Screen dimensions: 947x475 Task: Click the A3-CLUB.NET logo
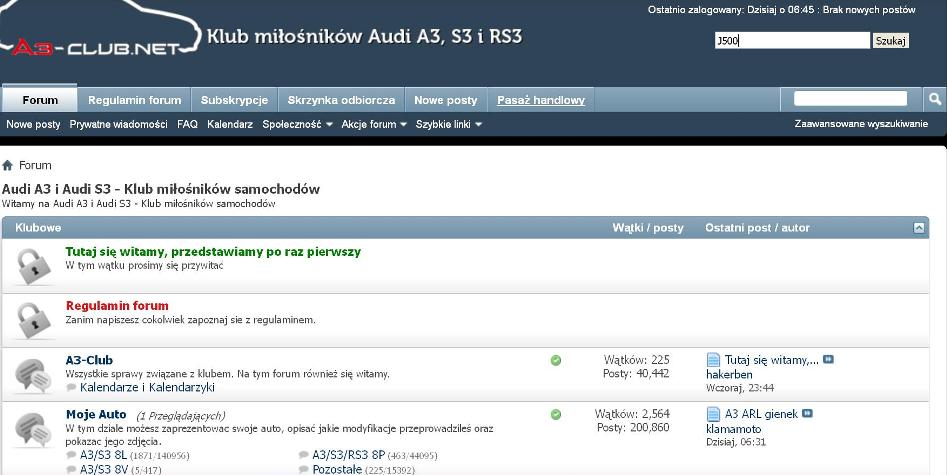pos(100,30)
